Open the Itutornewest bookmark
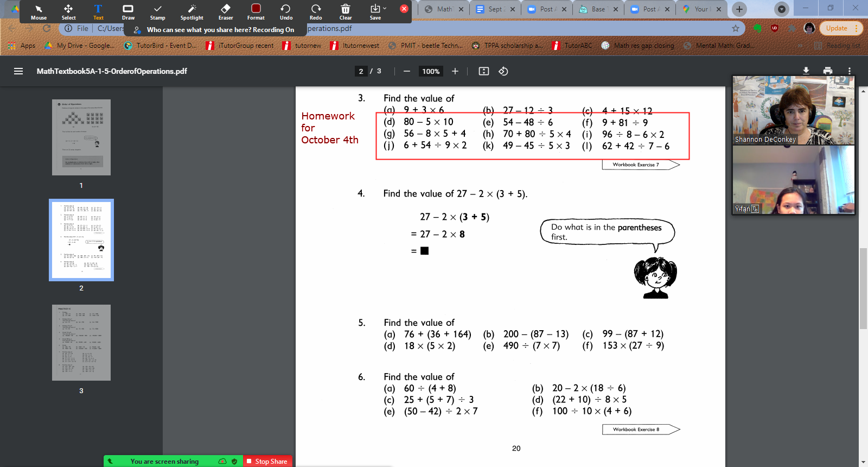This screenshot has width=868, height=467. [355, 46]
